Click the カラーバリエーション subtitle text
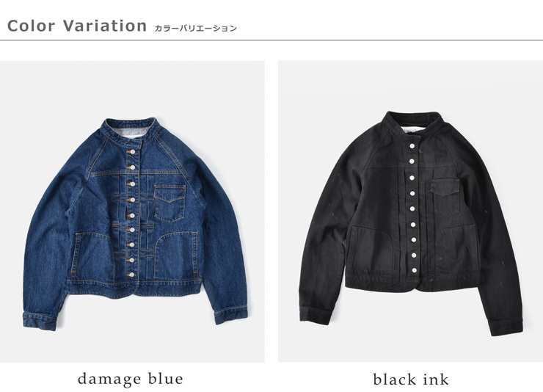This screenshot has height=392, width=543. point(195,29)
